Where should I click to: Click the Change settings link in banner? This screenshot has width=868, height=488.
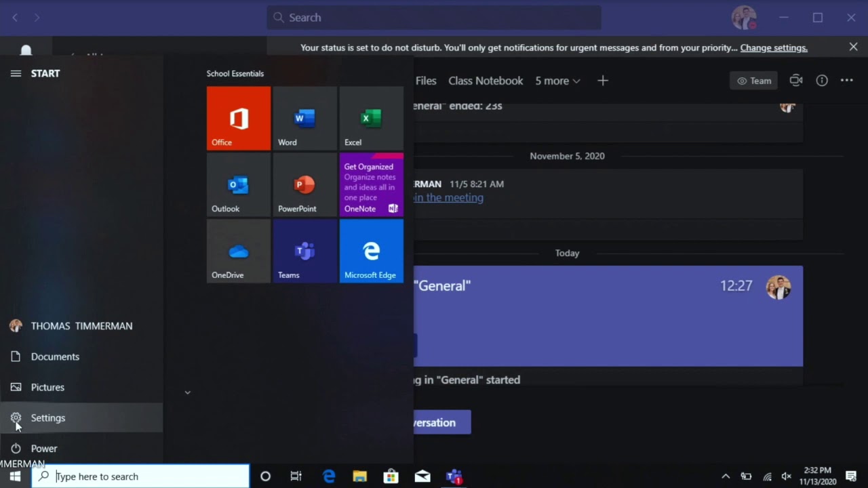774,47
